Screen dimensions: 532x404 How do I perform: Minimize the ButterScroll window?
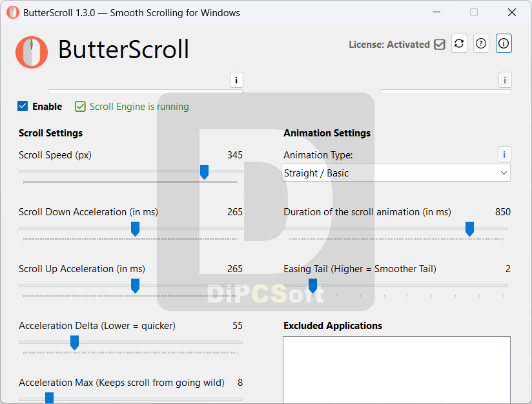tap(436, 12)
